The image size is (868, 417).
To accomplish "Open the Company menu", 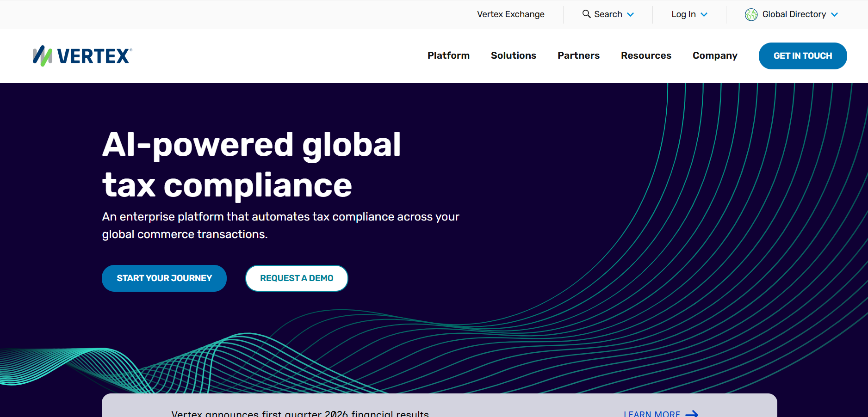I will (x=715, y=55).
